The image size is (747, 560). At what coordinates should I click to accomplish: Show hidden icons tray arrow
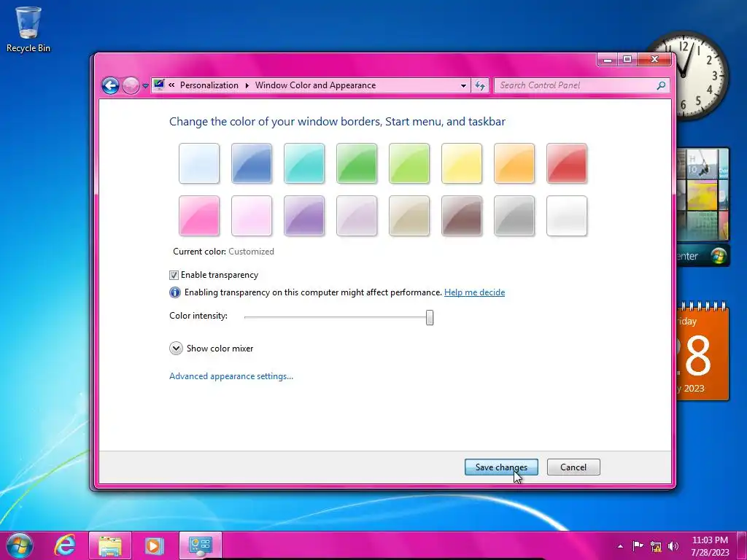(620, 546)
